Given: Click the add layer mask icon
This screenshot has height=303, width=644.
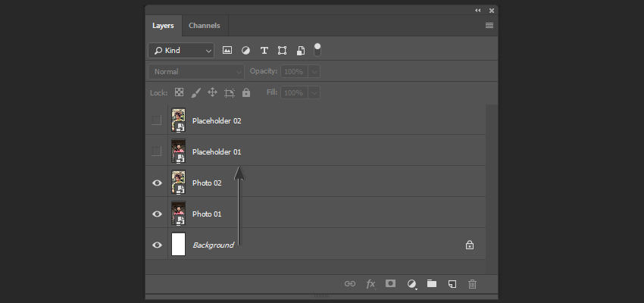Looking at the screenshot, I should click(391, 283).
